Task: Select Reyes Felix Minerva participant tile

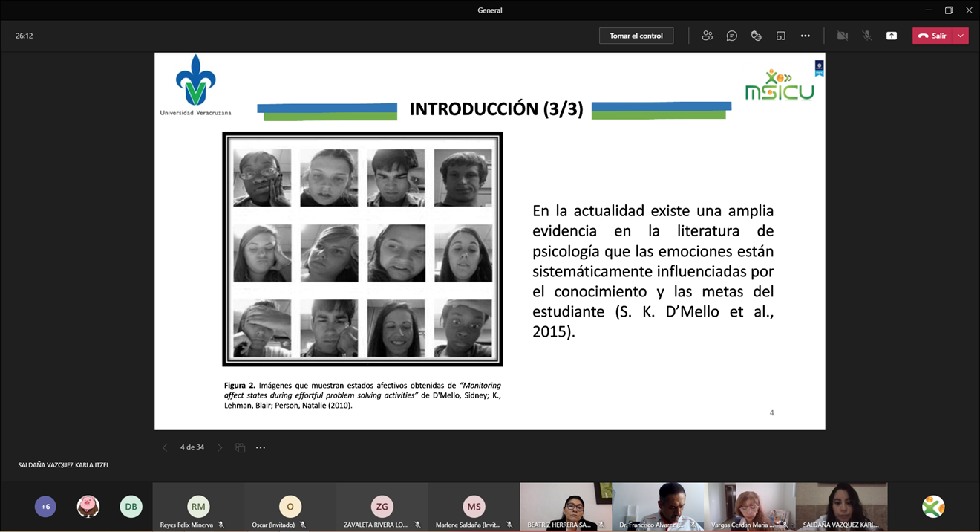Action: pyautogui.click(x=198, y=507)
